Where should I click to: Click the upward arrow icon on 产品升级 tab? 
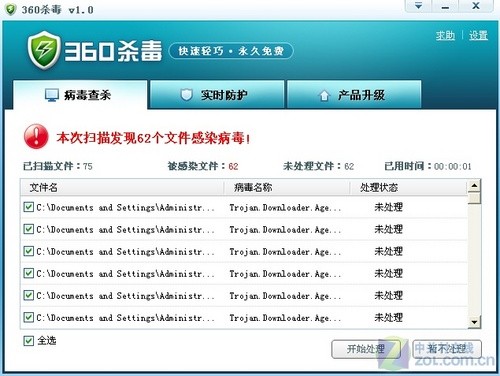click(x=324, y=96)
